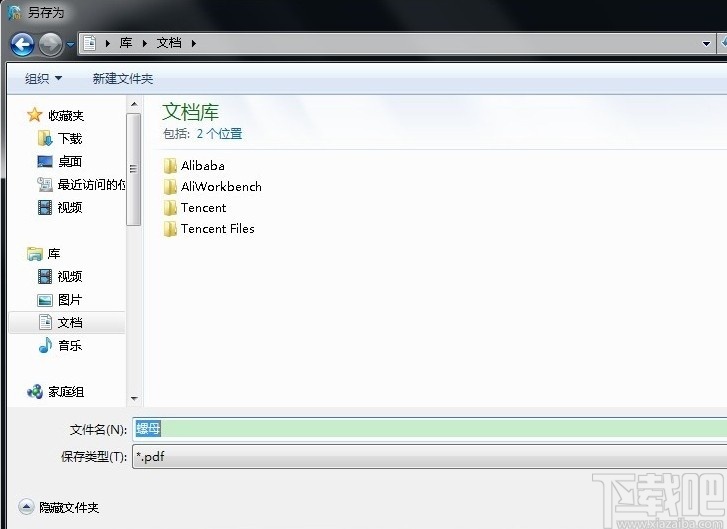Select the Tencent folder name

[x=204, y=208]
